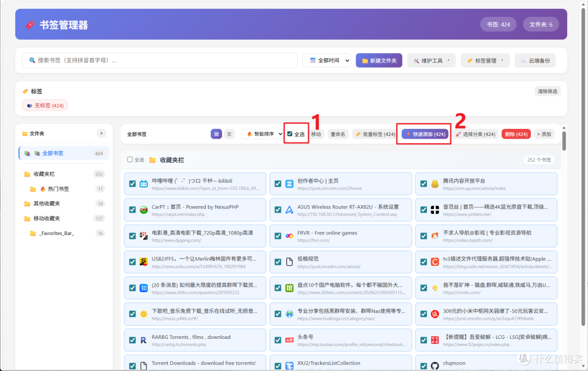Open the 热门书签 subfolder

68,189
